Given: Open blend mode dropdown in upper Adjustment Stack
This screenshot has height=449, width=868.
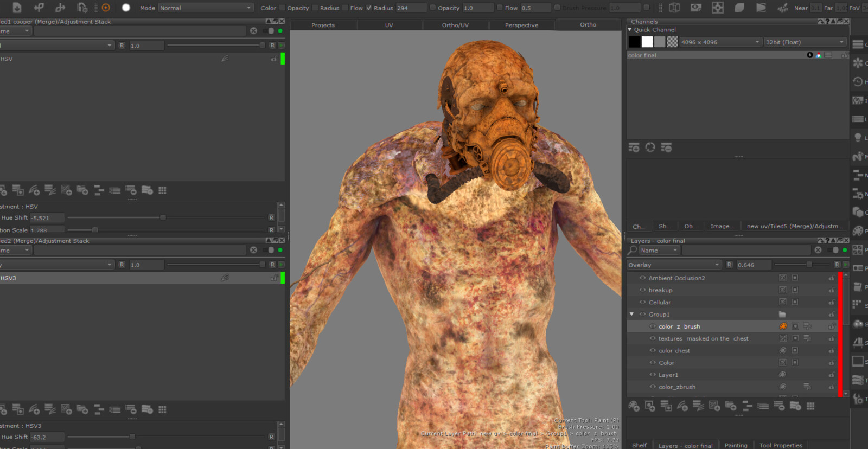Looking at the screenshot, I should click(56, 46).
